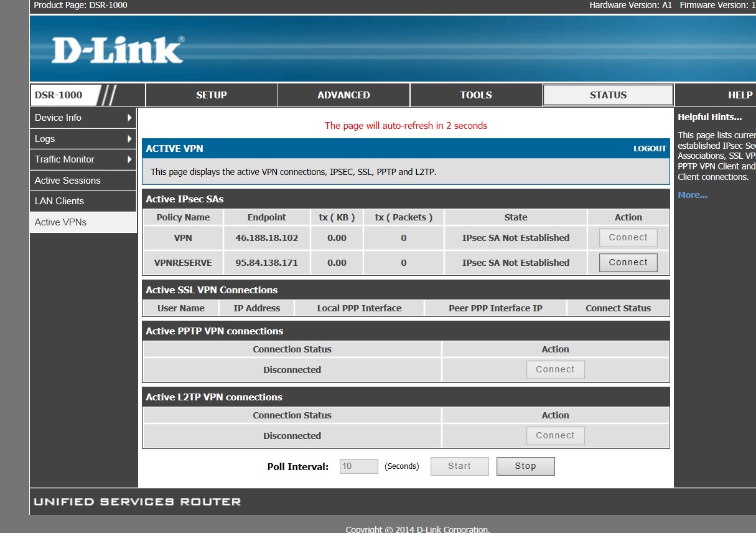Expand the Device Info submenu arrow

[129, 118]
